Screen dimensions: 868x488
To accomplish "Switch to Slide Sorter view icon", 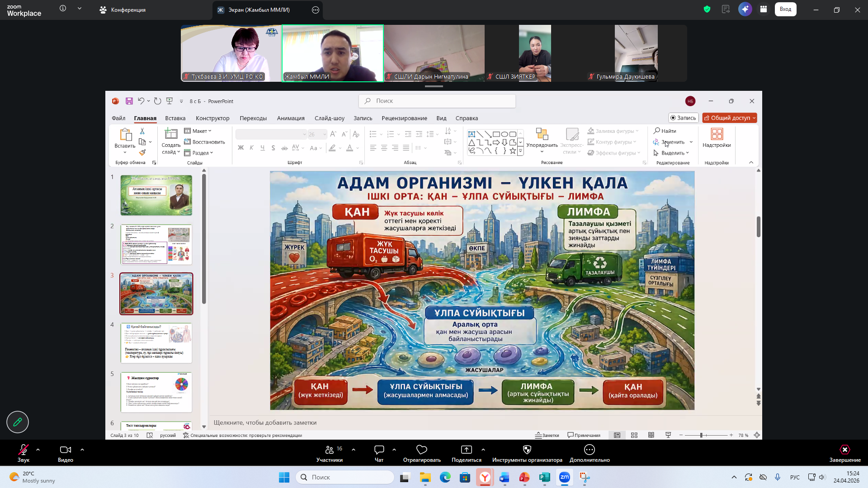I will click(634, 435).
